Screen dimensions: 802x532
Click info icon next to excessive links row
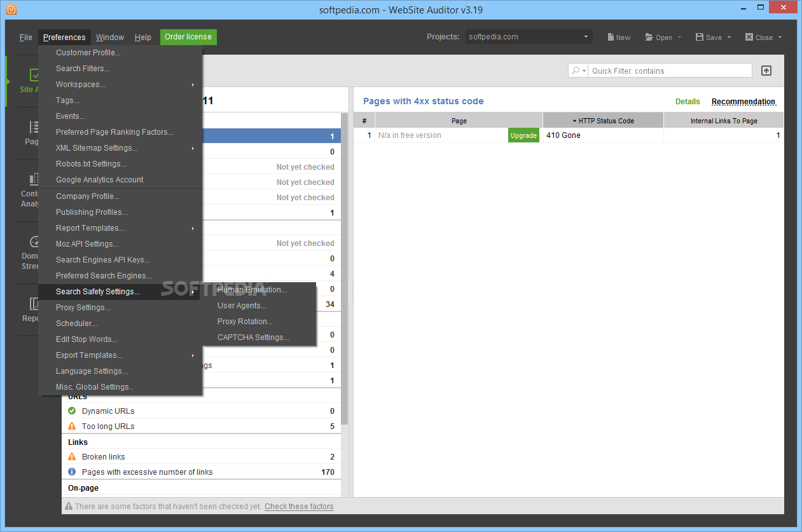tap(72, 472)
